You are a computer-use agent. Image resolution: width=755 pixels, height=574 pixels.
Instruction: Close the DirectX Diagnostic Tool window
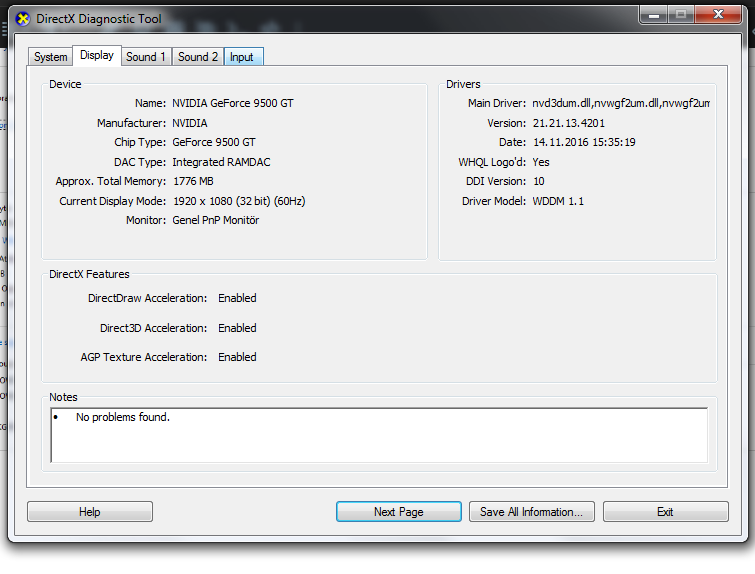coord(718,15)
